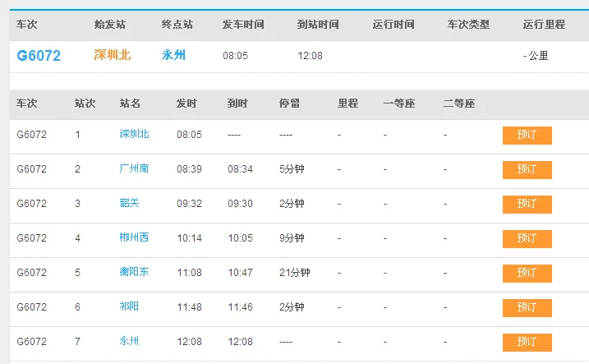The height and width of the screenshot is (364, 589).
Task: Select 深圳北 station link in stop row 1
Action: 134,135
